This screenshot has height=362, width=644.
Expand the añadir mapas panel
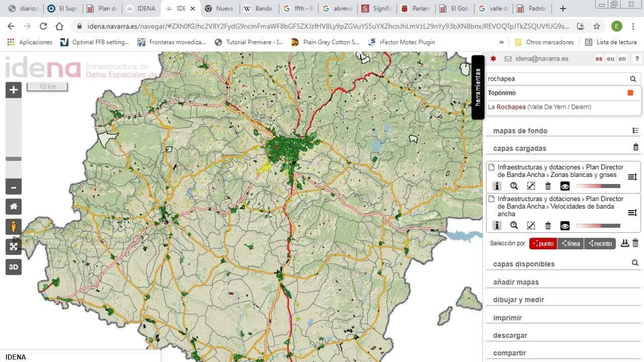pyautogui.click(x=516, y=282)
